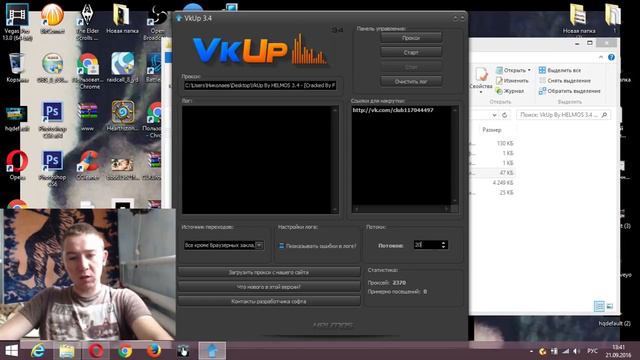Click Изменить in Explorer ribbon

[x=512, y=80]
